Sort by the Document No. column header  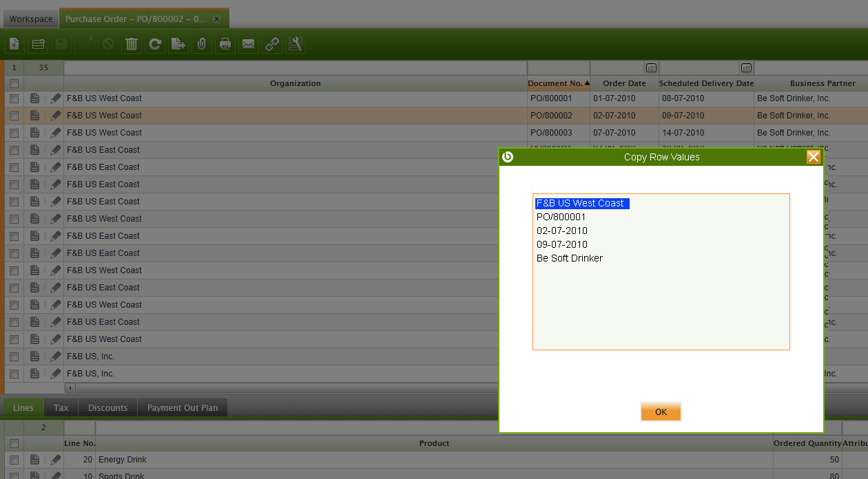tap(557, 83)
